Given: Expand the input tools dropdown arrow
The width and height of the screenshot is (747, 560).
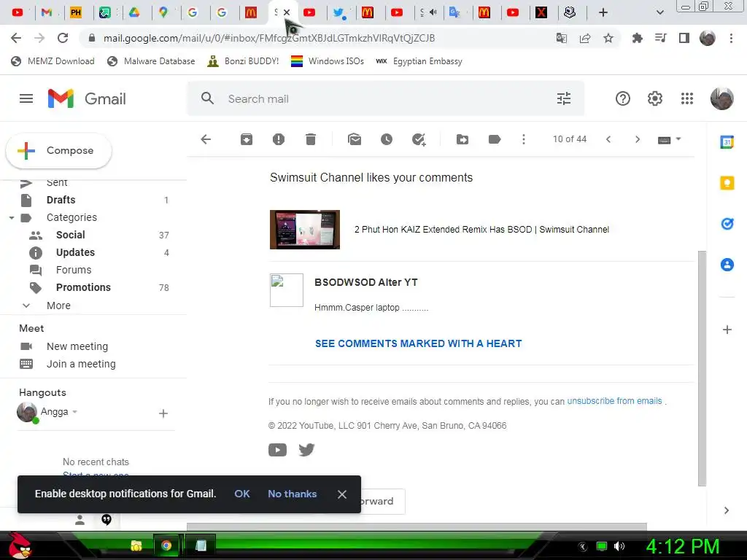Looking at the screenshot, I should click(x=678, y=139).
